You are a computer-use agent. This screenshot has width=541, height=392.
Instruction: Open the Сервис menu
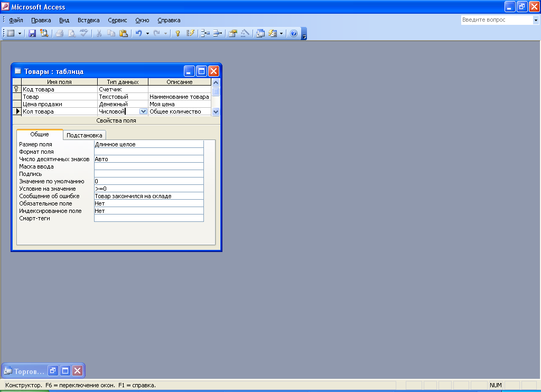[x=117, y=20]
